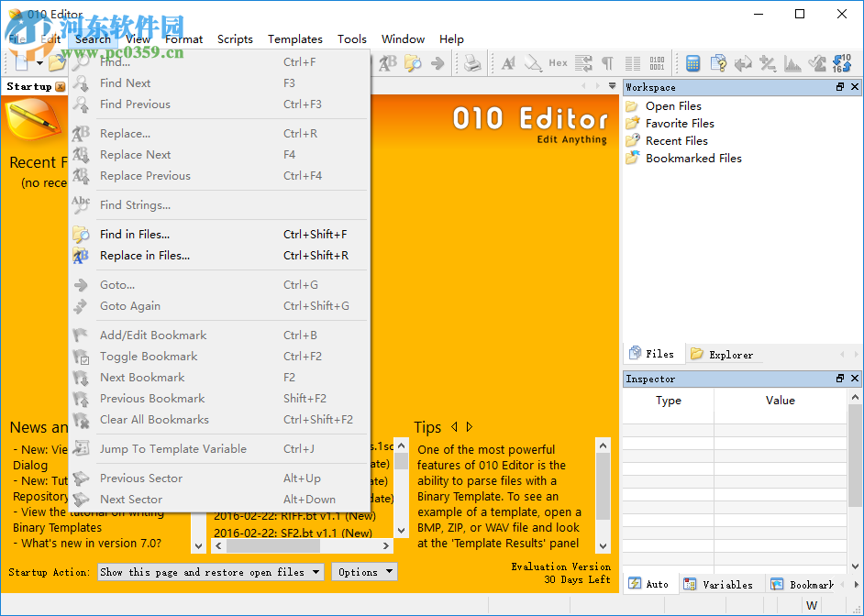This screenshot has height=616, width=864.
Task: Click the Type column header
Action: (x=669, y=401)
